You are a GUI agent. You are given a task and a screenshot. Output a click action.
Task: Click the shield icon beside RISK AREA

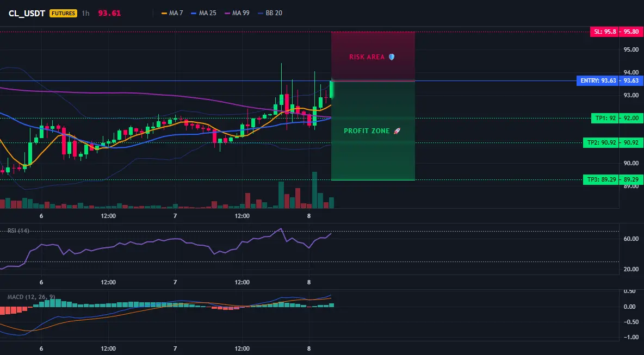coord(392,57)
